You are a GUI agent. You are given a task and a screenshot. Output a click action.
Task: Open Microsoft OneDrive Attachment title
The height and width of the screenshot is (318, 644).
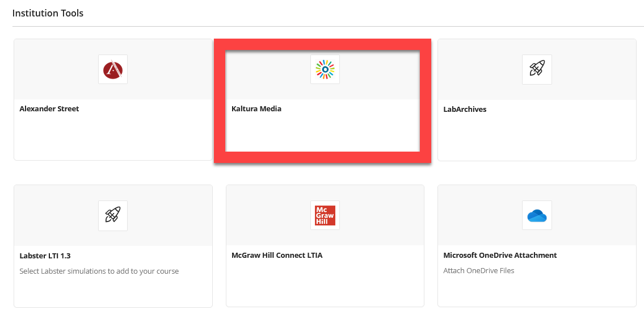500,255
